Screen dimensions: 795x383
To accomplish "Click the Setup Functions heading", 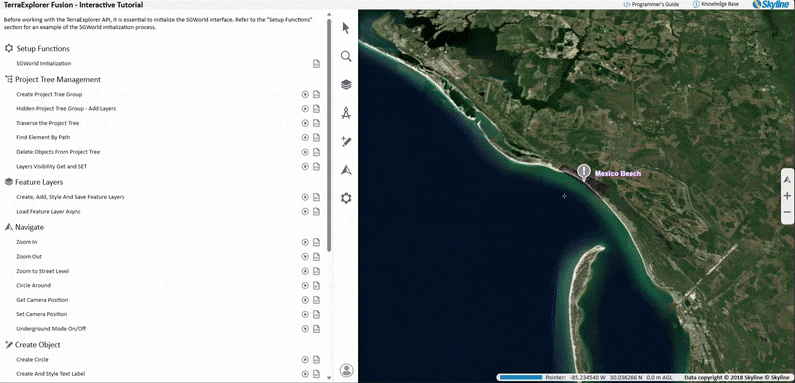I will click(43, 49).
